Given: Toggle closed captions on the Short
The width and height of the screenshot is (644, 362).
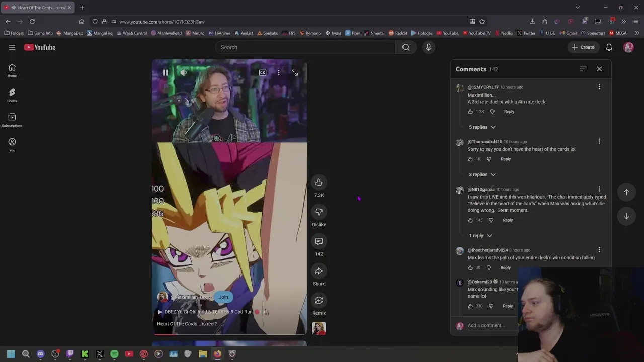Looking at the screenshot, I should (263, 73).
